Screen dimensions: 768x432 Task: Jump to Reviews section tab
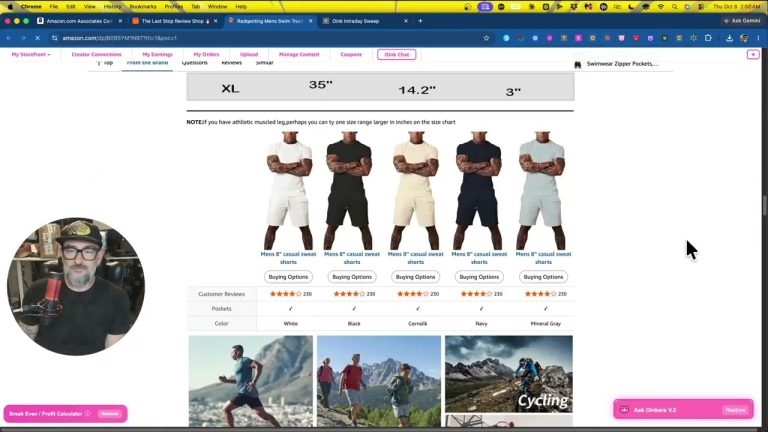[232, 63]
